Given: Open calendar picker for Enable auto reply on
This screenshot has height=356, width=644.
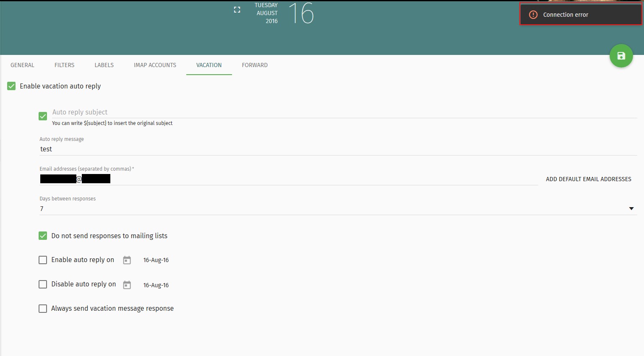Looking at the screenshot, I should point(127,260).
